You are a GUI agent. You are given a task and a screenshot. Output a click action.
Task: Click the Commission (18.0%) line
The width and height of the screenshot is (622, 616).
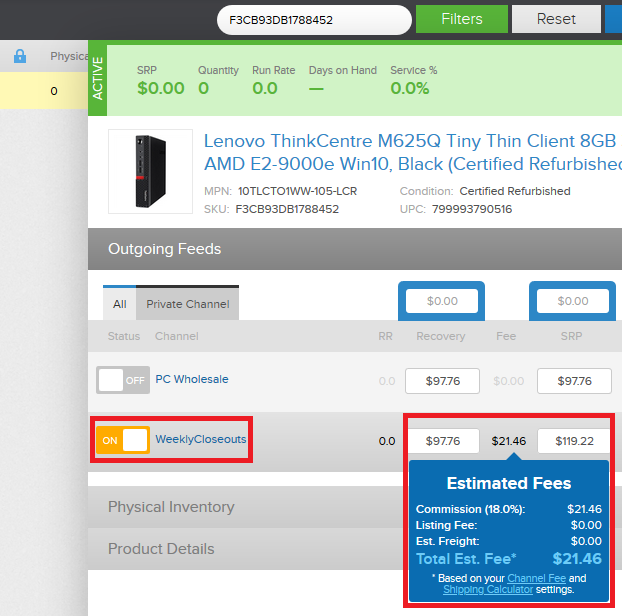509,509
